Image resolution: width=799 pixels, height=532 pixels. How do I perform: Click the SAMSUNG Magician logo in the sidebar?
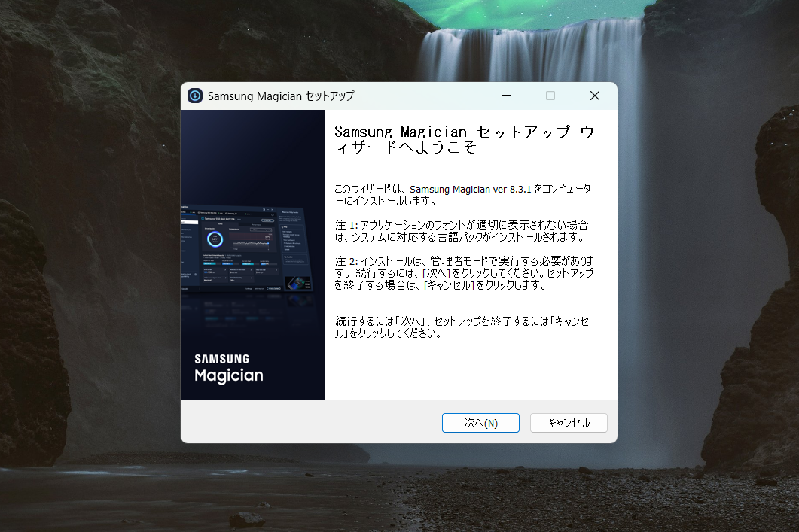(x=227, y=368)
